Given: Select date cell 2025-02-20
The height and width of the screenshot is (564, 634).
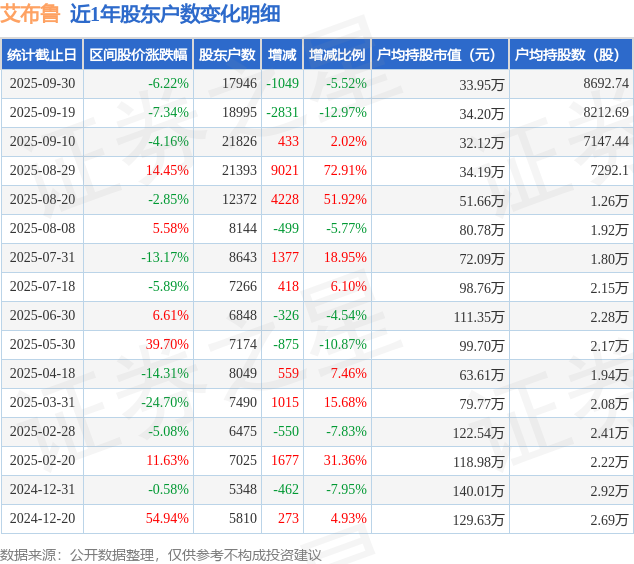Looking at the screenshot, I should pos(42,460).
